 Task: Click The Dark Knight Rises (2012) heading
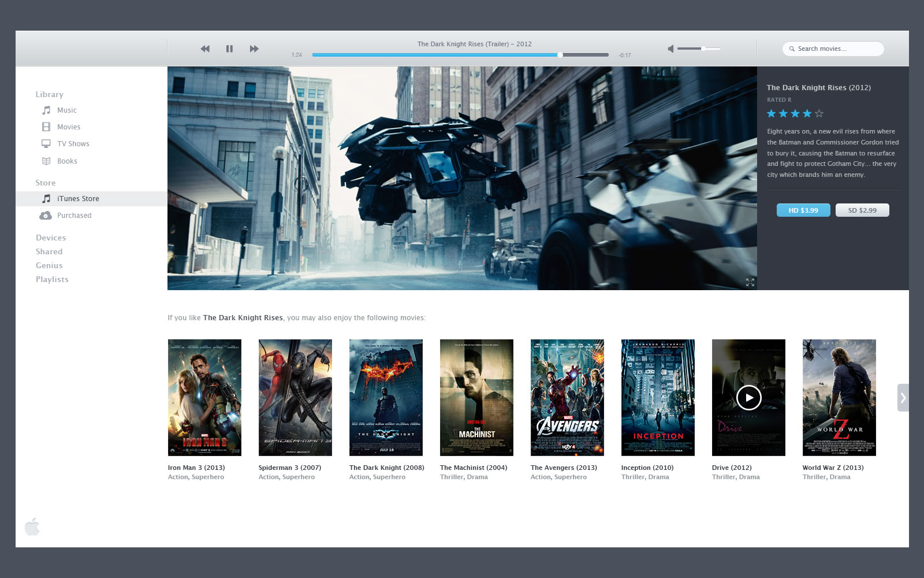click(x=819, y=88)
